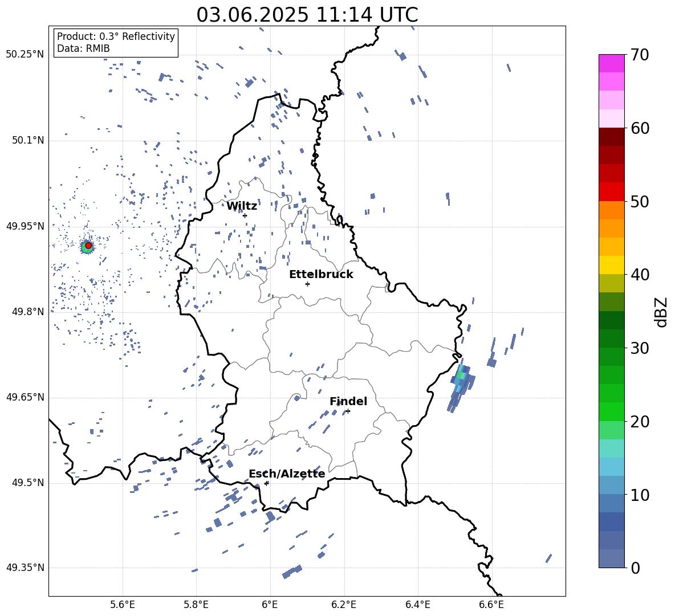Viewport: 675px width, 616px height.
Task: Click the colorbar tick label 10
Action: 639,495
